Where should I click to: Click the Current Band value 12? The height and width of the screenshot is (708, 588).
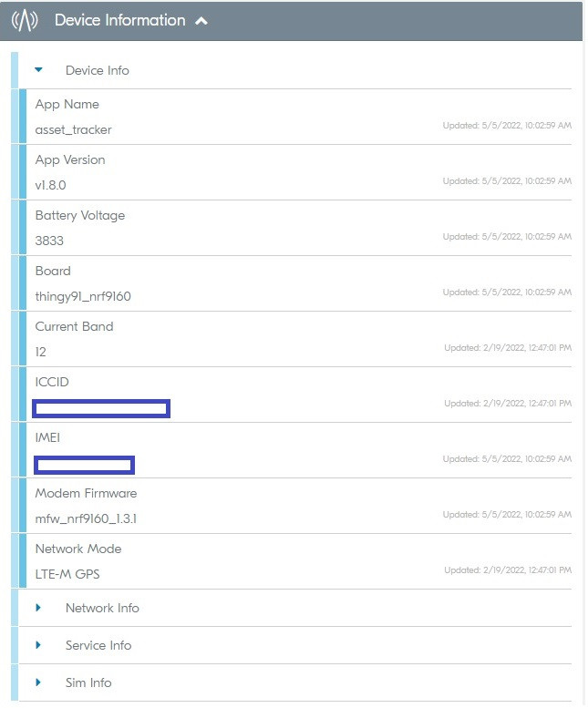click(41, 352)
